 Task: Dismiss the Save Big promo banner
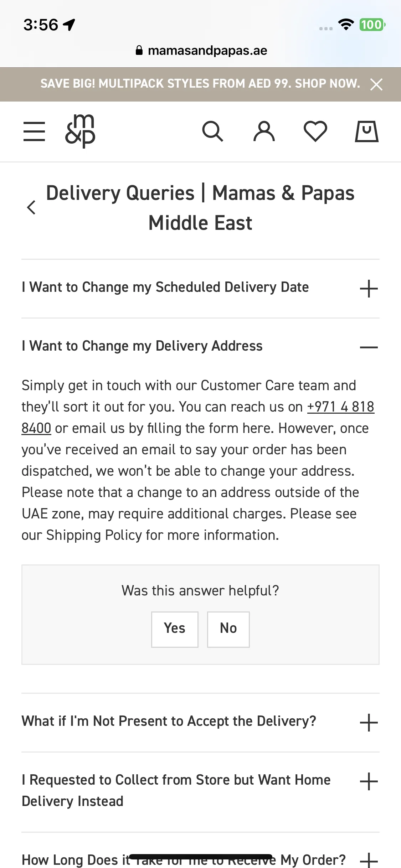tap(376, 84)
